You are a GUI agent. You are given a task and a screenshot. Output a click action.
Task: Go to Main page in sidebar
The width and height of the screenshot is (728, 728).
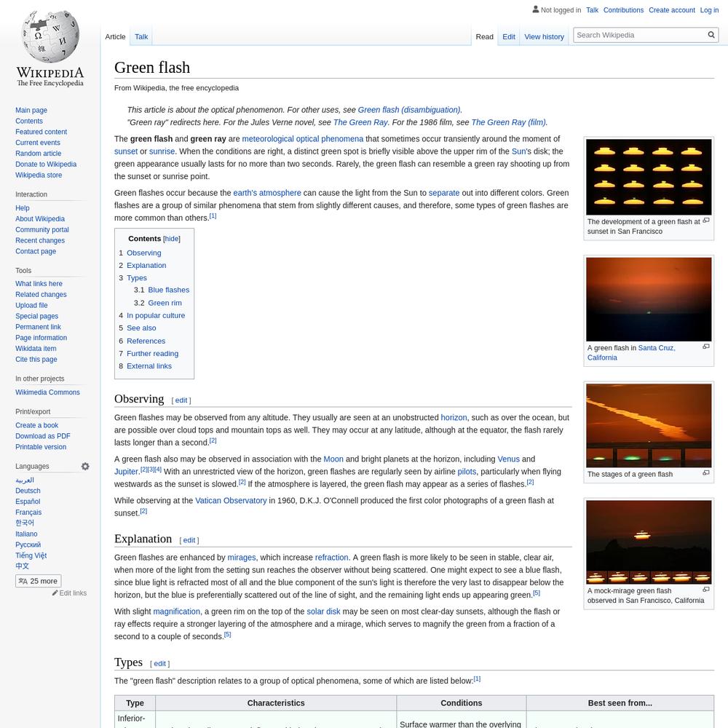[31, 110]
